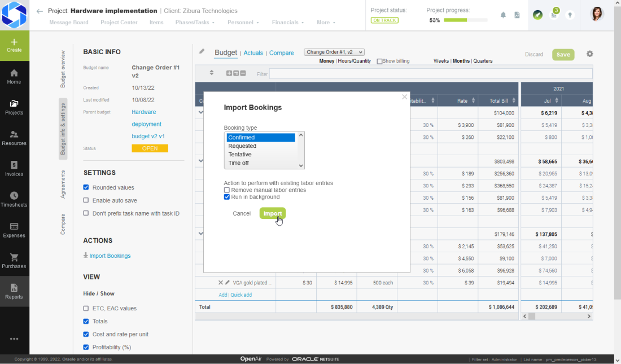Viewport: 621px width, 364px height.
Task: Click the Import button in the dialog
Action: coord(273,213)
